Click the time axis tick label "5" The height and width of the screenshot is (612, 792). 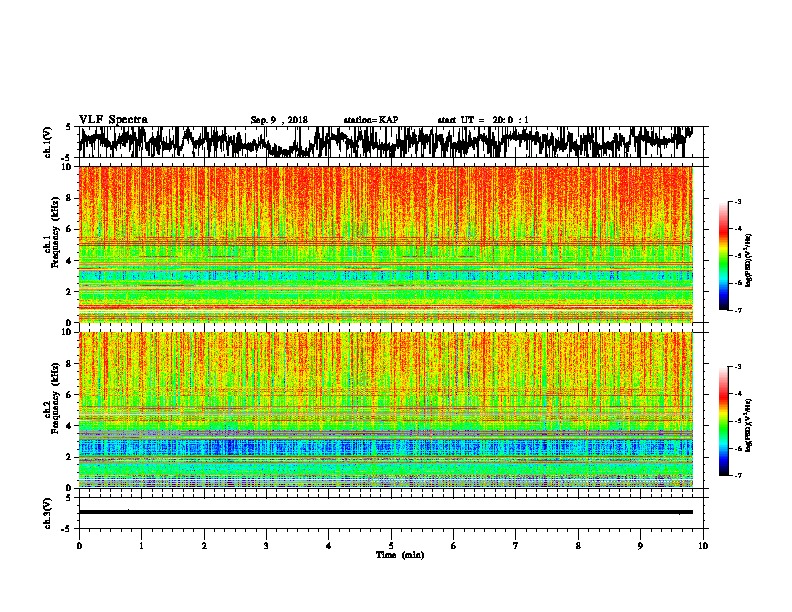[x=391, y=546]
